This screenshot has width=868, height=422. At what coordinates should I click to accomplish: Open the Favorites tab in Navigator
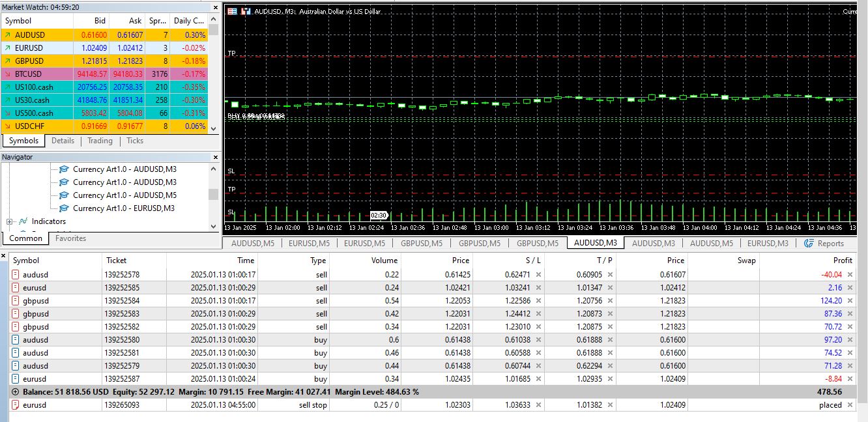[70, 238]
